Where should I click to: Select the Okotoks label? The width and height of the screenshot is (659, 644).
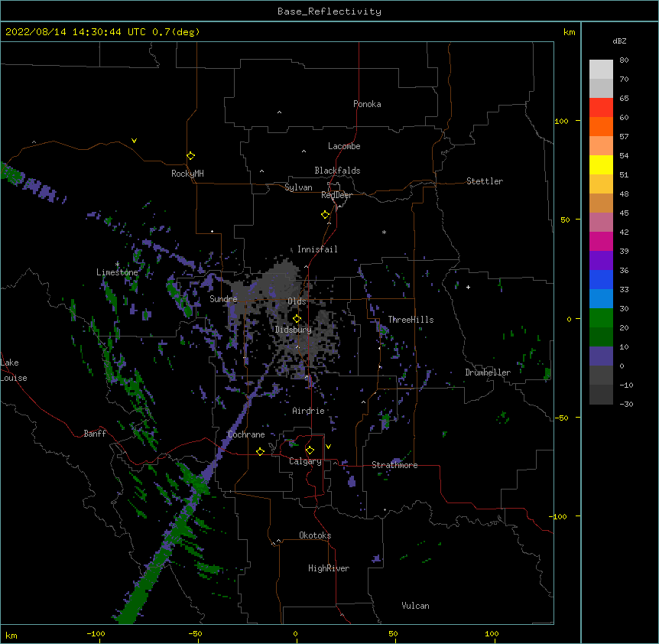[x=315, y=535]
